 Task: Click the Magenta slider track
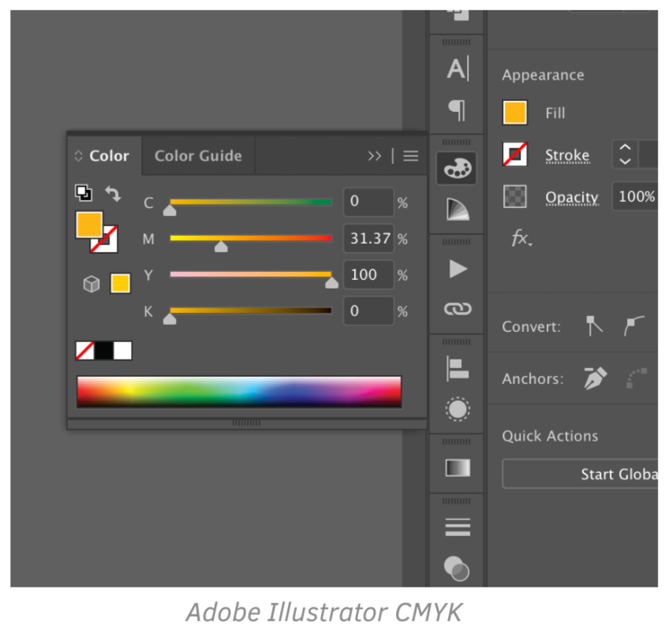click(x=251, y=238)
